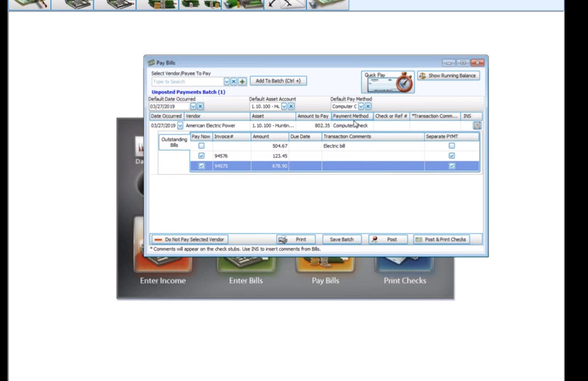Open the Default Pay Method dropdown
588x381 pixels.
(x=361, y=106)
